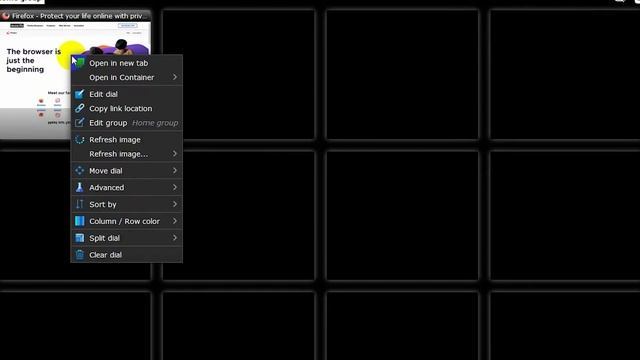
Task: Click the Sort by arrows icon
Action: 80,204
